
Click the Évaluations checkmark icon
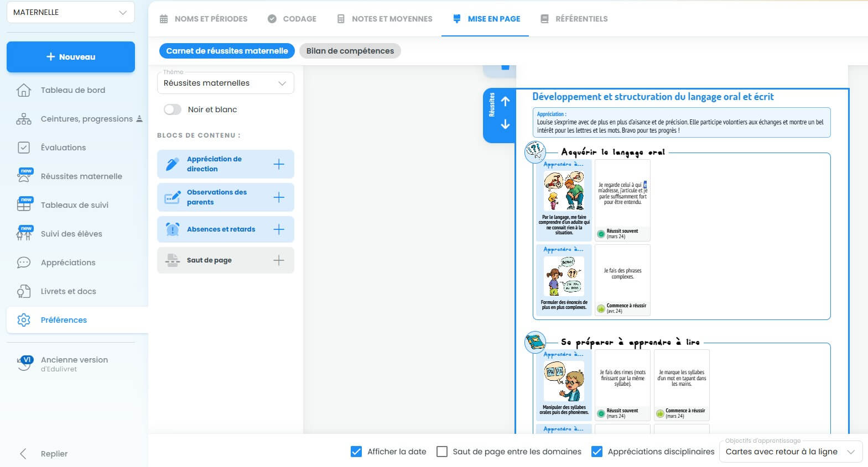(24, 148)
